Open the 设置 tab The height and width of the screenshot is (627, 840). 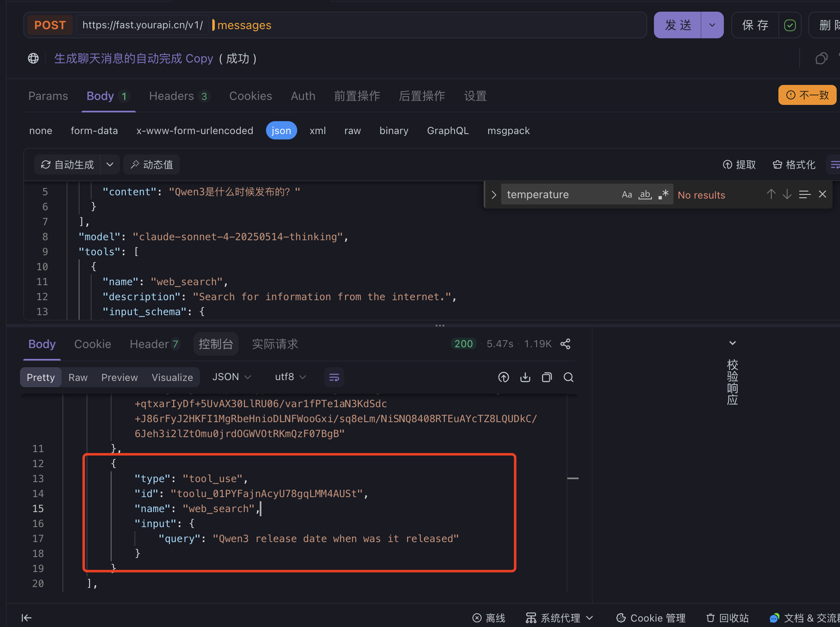tap(475, 96)
